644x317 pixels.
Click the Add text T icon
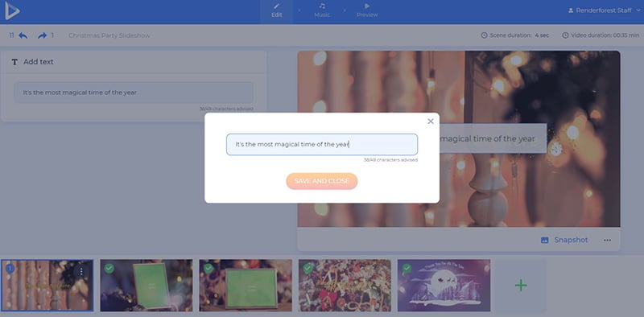14,62
